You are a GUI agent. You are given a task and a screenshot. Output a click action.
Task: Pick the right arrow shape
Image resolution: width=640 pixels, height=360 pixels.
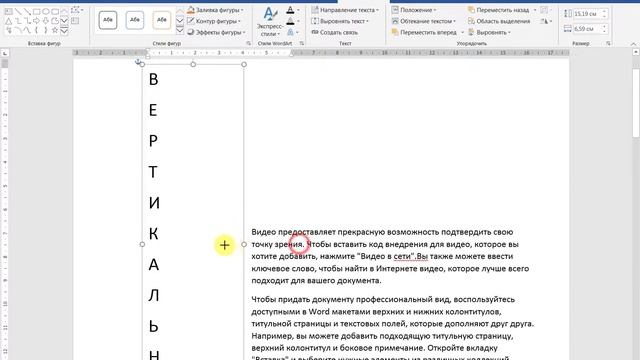tap(36, 21)
